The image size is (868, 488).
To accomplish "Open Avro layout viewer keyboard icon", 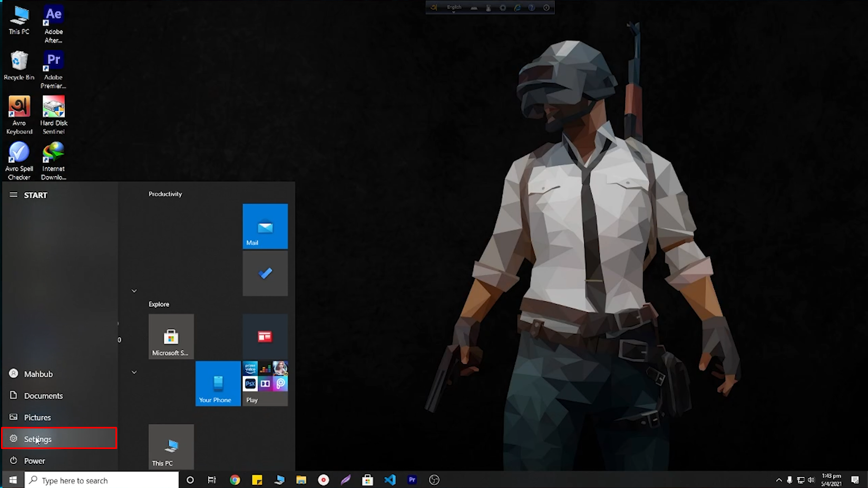I will (x=474, y=8).
